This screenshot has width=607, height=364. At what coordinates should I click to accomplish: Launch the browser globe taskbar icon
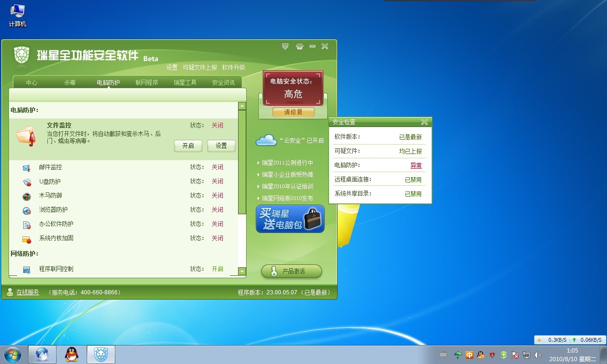pos(42,355)
